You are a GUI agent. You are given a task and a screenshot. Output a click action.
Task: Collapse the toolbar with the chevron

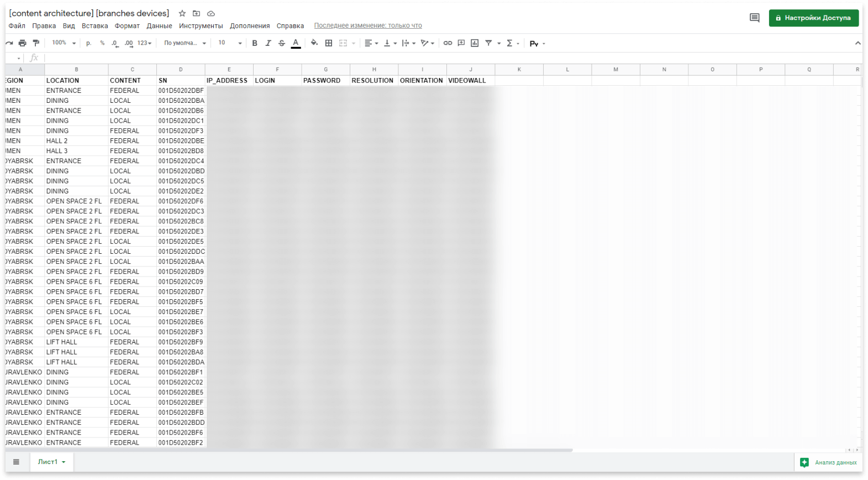tap(858, 43)
